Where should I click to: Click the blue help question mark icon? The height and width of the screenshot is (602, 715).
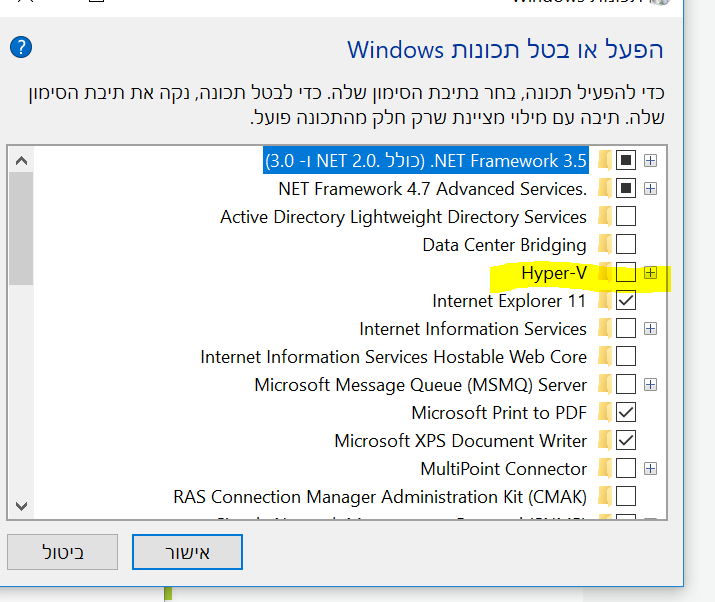21,47
